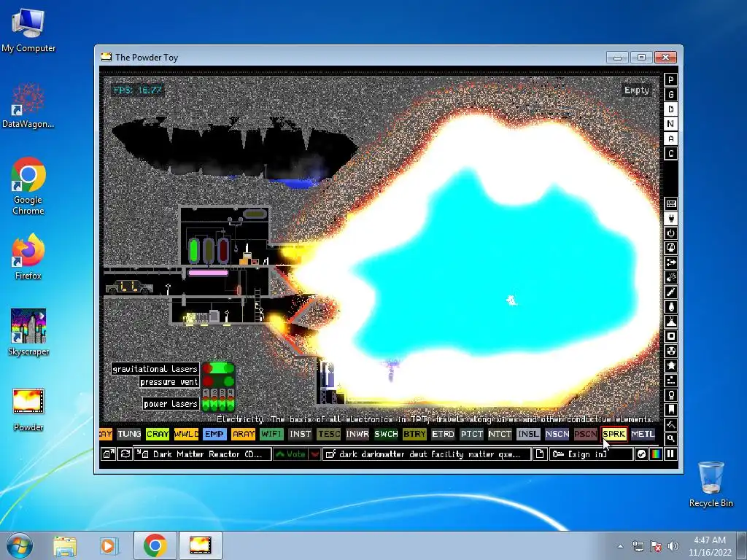Toggle D decorations quick option
The height and width of the screenshot is (560, 747).
(671, 109)
